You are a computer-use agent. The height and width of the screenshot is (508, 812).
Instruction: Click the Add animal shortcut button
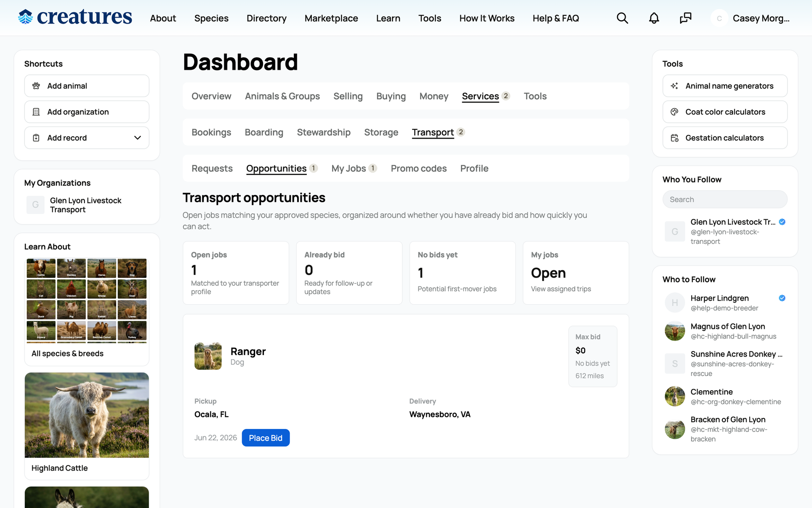tap(87, 86)
